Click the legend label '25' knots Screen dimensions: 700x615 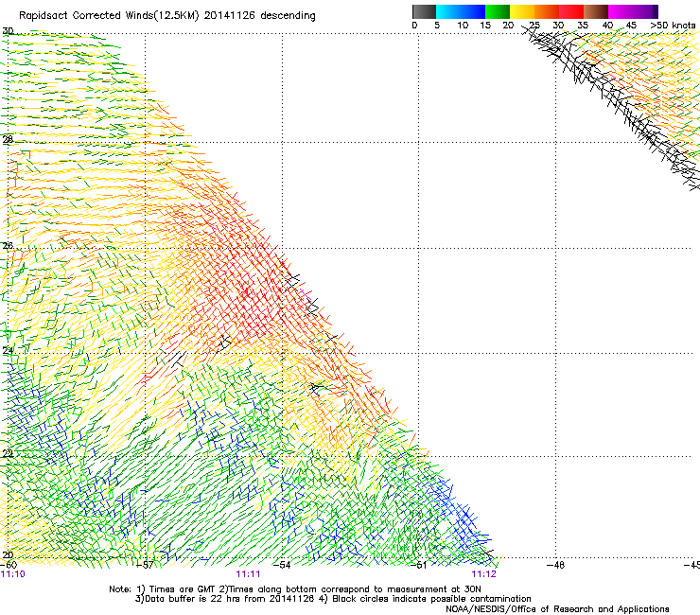(534, 26)
